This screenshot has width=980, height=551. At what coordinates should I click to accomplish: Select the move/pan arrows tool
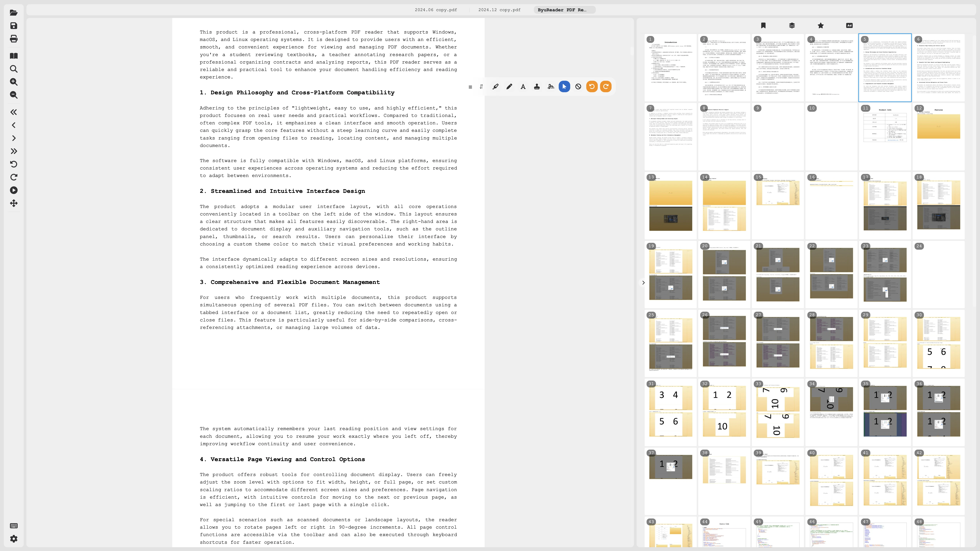(x=14, y=203)
